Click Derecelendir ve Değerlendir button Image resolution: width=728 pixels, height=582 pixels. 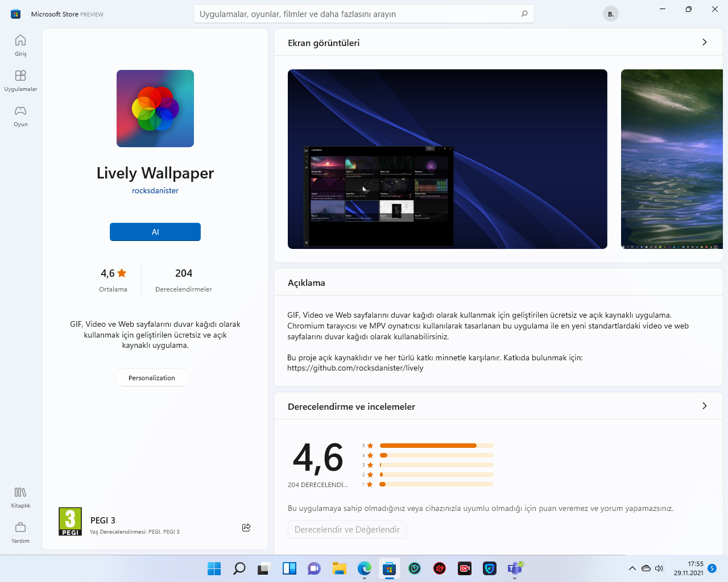pyautogui.click(x=347, y=529)
